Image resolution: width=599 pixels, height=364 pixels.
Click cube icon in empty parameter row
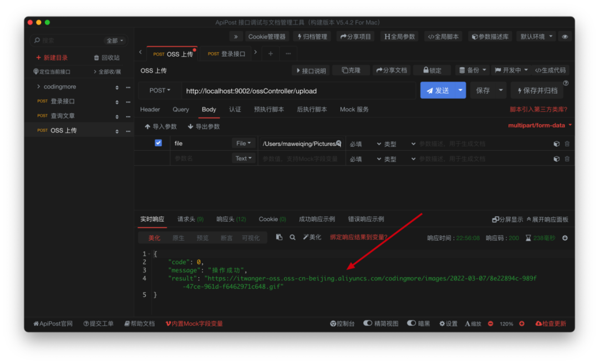pyautogui.click(x=556, y=158)
